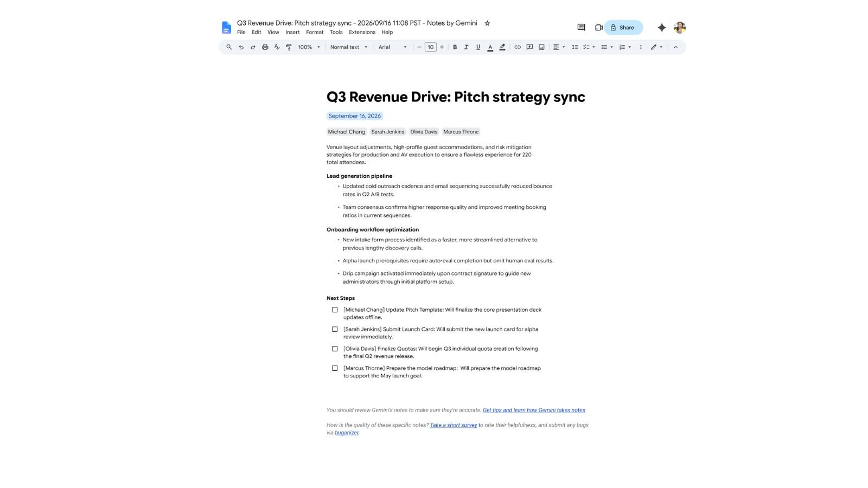This screenshot has height=488, width=868.
Task: Check off Marcus Thorne's model roadmap task
Action: click(335, 368)
